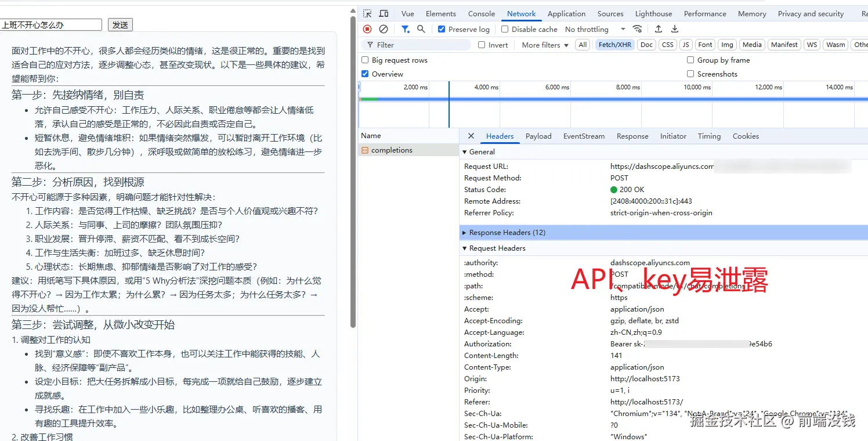This screenshot has width=868, height=441.
Task: Activate the inspect element picker icon
Action: [x=367, y=13]
